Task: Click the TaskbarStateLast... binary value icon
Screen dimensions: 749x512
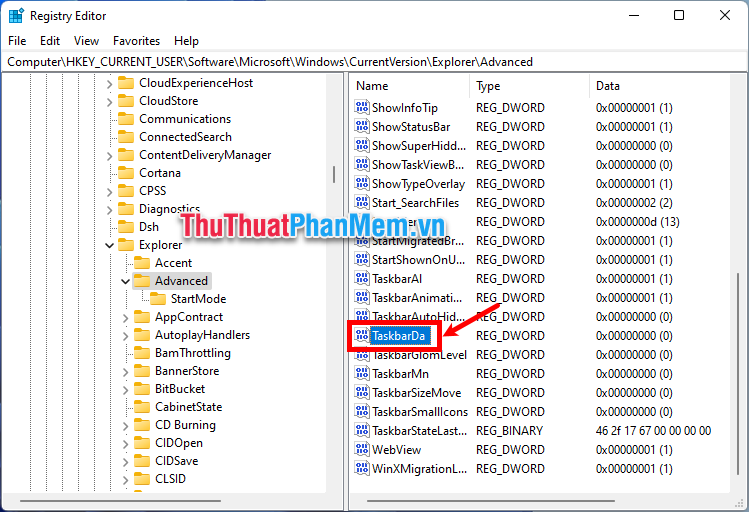Action: 362,431
